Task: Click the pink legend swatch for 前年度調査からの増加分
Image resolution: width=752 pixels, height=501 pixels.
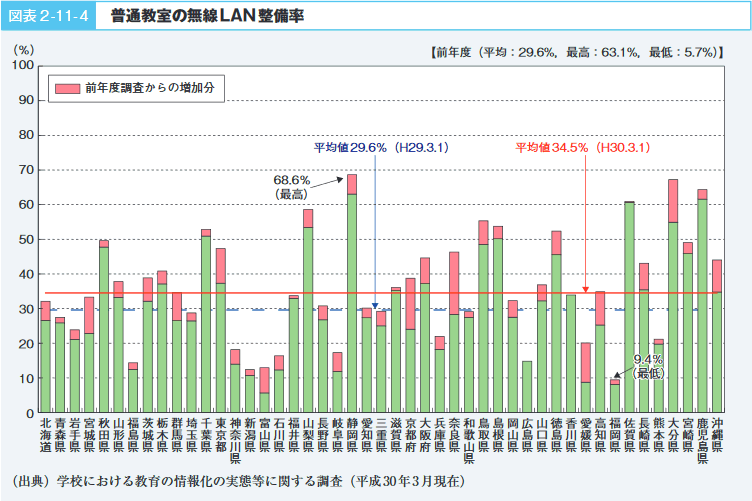Action: pyautogui.click(x=67, y=88)
